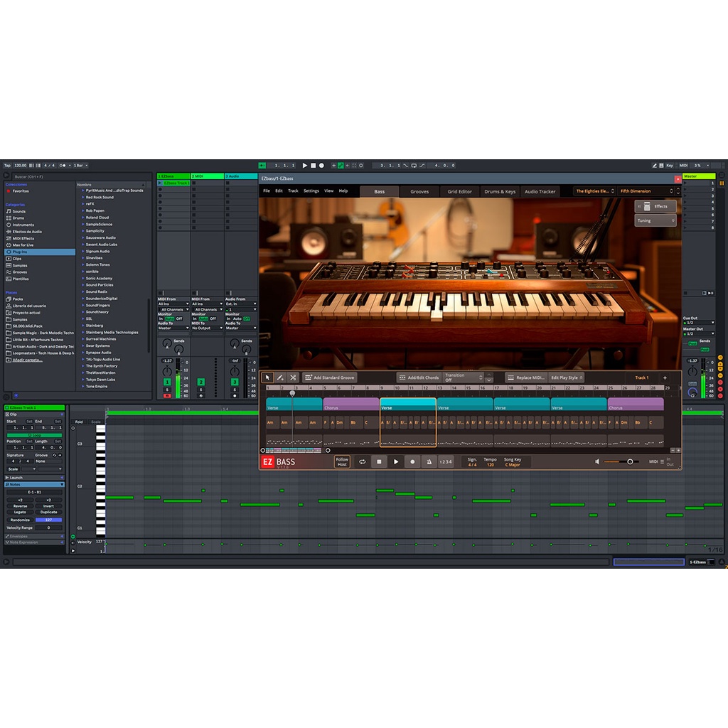Select the scissors cut tool in EZbass

pyautogui.click(x=292, y=378)
